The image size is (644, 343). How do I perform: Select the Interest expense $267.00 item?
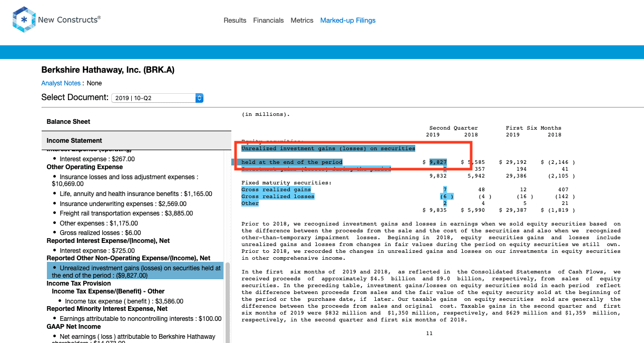97,159
